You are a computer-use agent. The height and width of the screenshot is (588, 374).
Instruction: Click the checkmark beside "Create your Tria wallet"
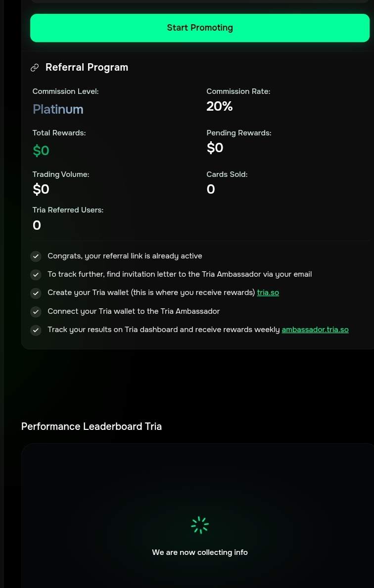36,293
